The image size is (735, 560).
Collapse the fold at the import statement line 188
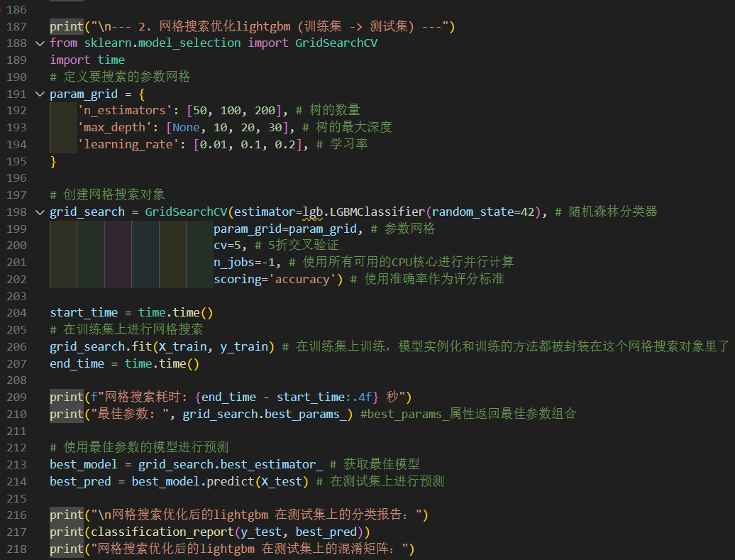pyautogui.click(x=40, y=43)
